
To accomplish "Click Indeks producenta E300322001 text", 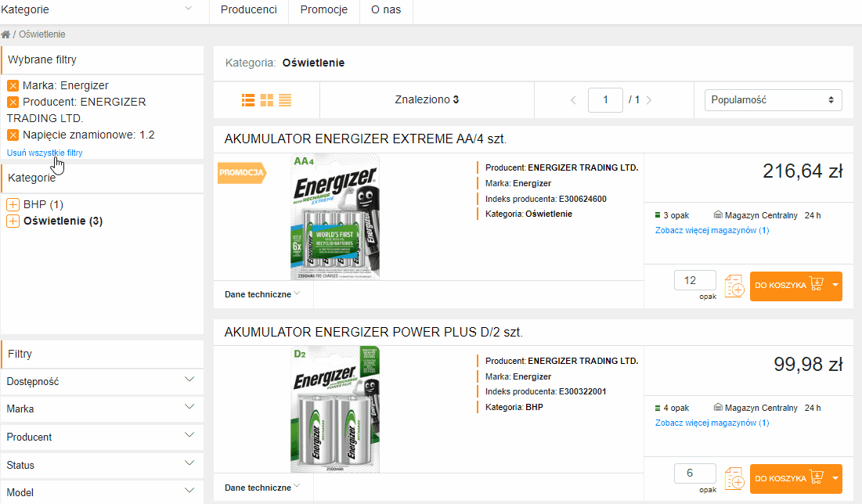I will [546, 391].
